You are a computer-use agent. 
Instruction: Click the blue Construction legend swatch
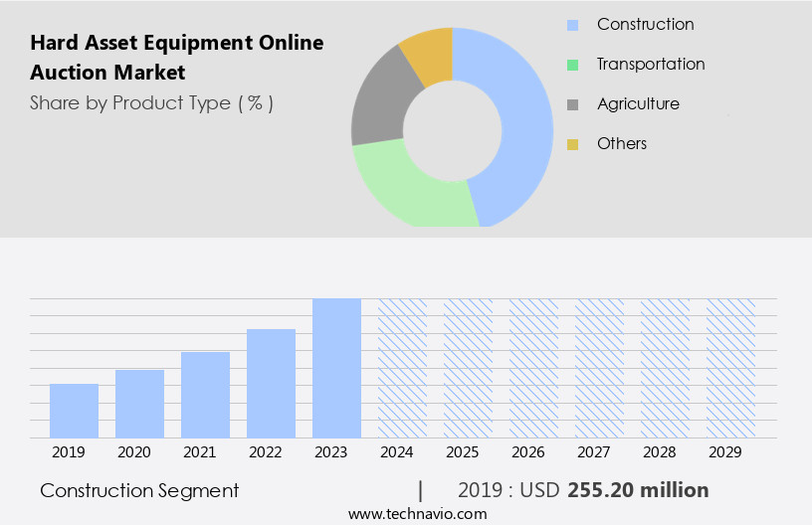572,25
